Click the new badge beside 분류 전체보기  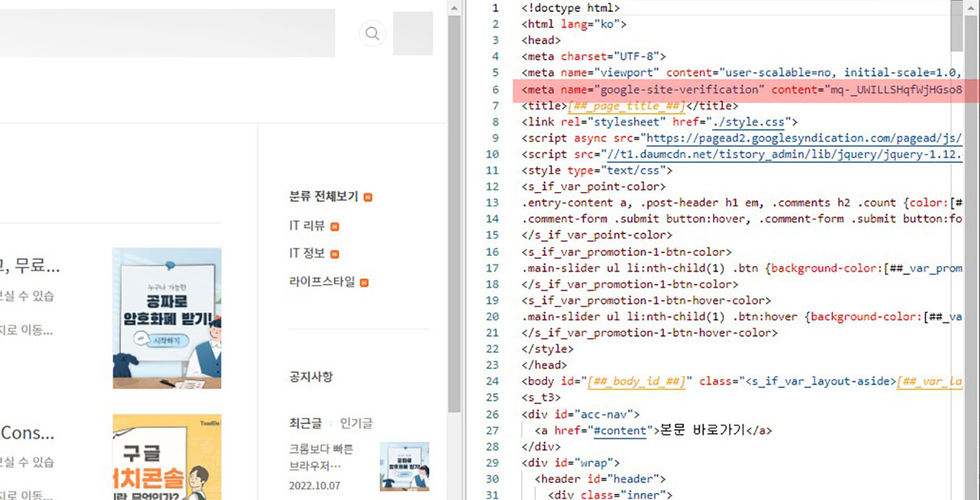coord(368,198)
